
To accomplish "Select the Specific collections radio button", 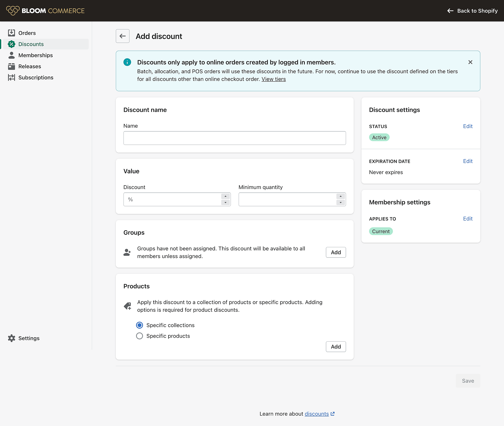I will 139,325.
